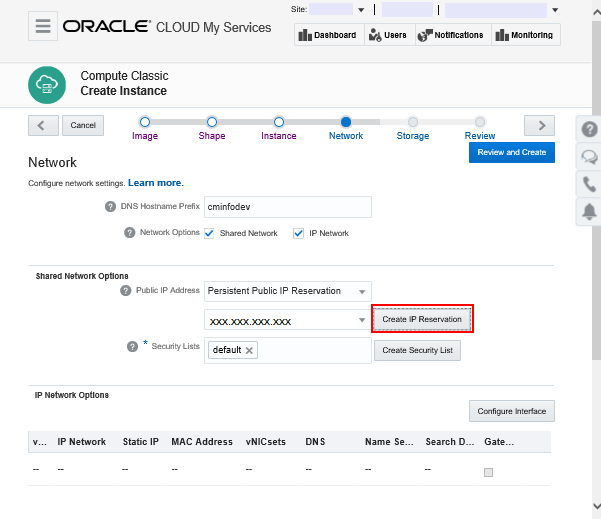Tick the Gateway checkbox in table row

[488, 472]
